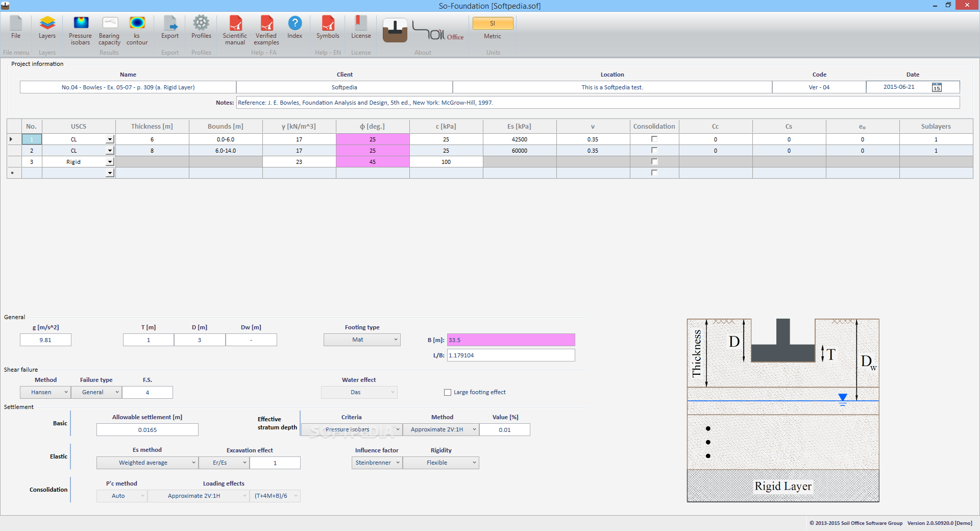Viewport: 980px width, 531px height.
Task: Click pink friction angle 45 of Rigid layer
Action: [x=373, y=162]
